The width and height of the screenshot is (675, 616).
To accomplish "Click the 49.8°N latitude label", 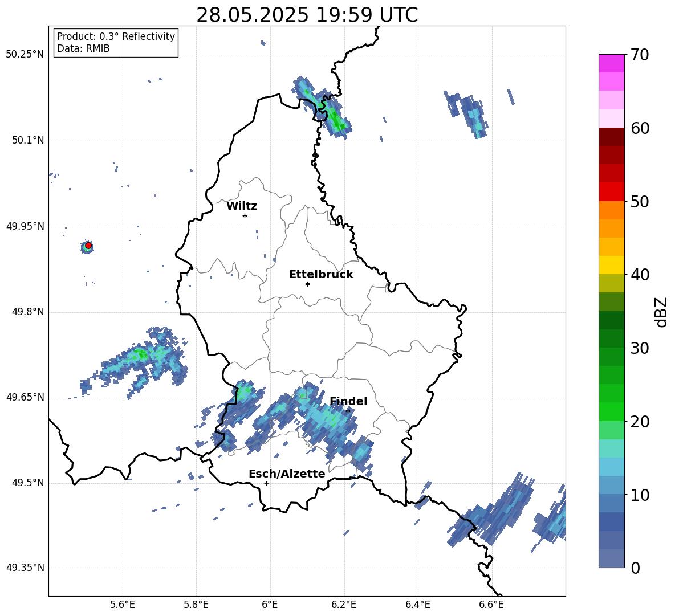I will click(27, 312).
